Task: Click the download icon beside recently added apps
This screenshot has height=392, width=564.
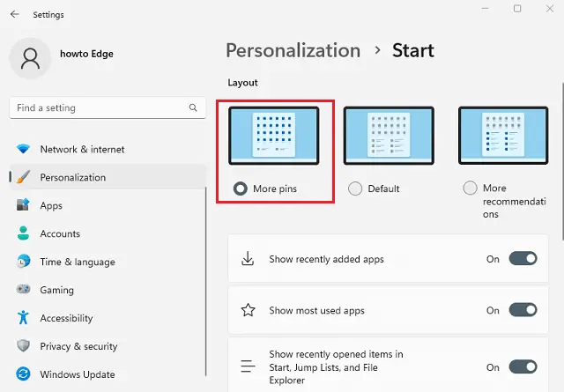Action: [248, 259]
